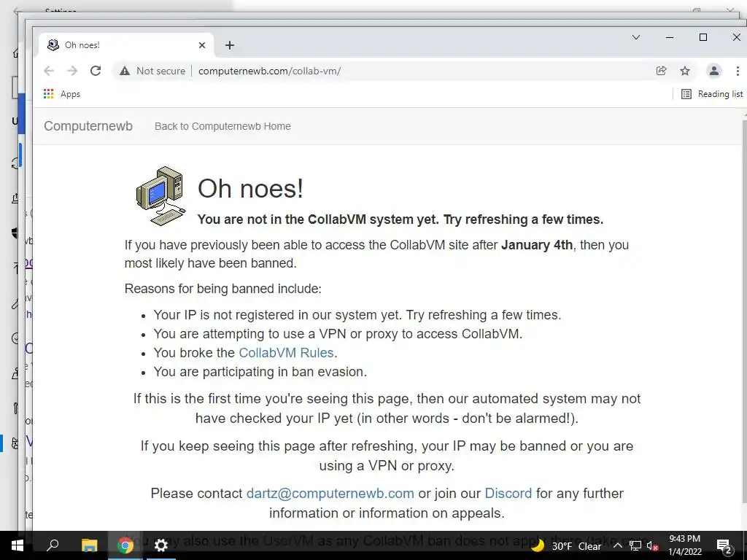The height and width of the screenshot is (560, 747).
Task: Click 'You are participating in ban evasion.' item
Action: point(260,372)
